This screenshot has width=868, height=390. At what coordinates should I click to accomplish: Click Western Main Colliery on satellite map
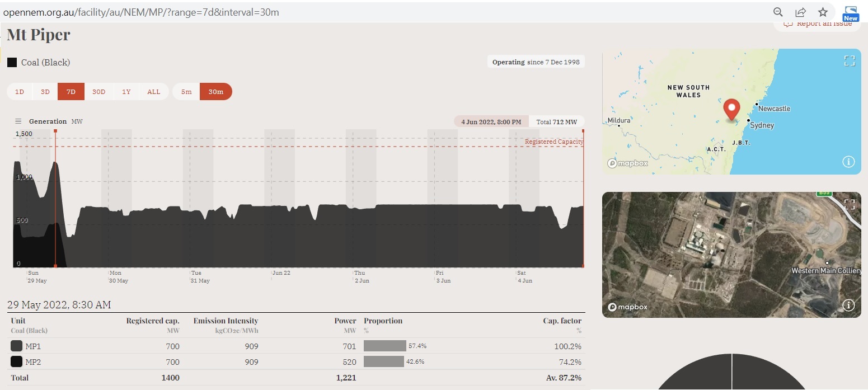pos(826,271)
